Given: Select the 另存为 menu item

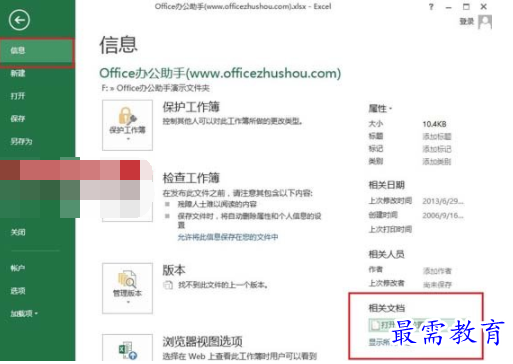Looking at the screenshot, I should [21, 141].
